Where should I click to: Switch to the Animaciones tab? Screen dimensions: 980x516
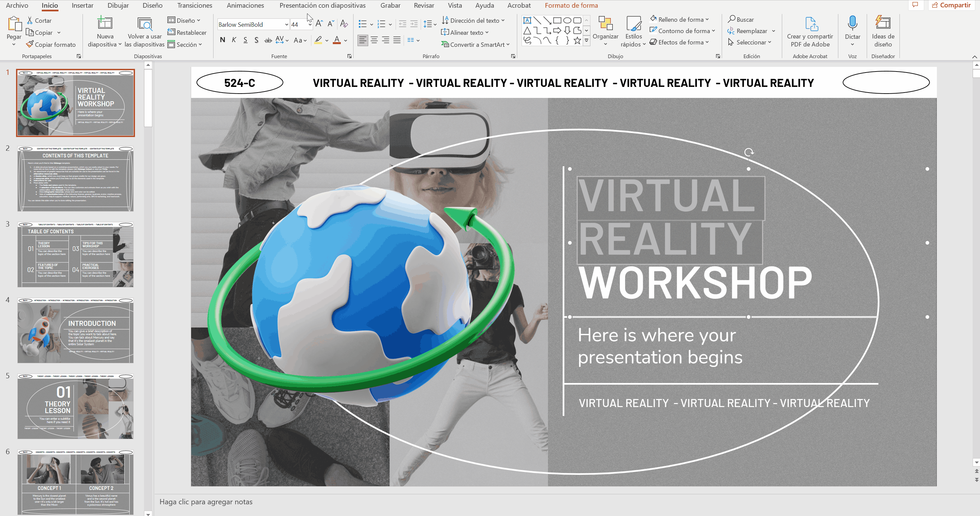[x=245, y=5]
